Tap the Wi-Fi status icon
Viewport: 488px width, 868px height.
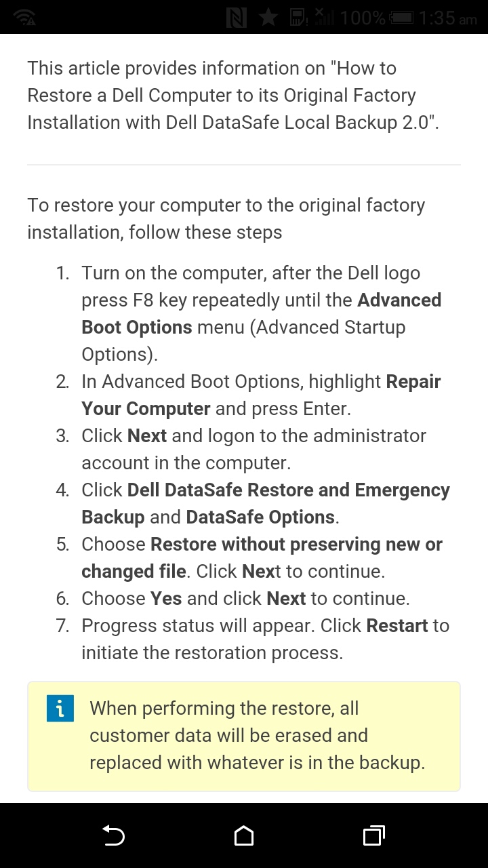(x=24, y=18)
